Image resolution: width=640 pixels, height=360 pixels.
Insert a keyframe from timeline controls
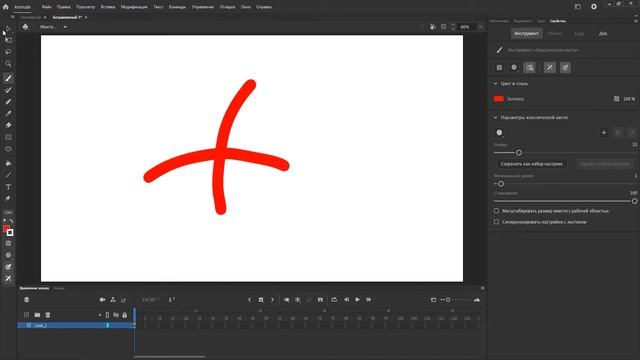[261, 300]
